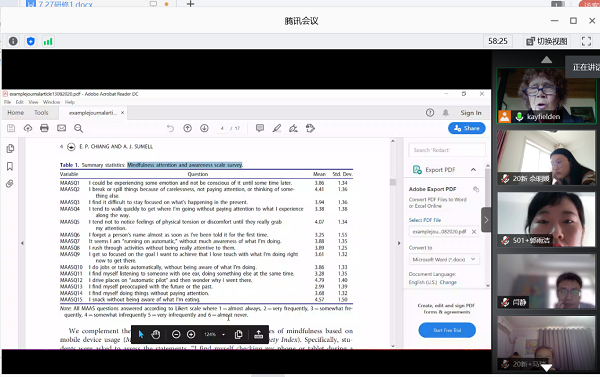Enter fullscreen mode in Tencent Meeting
This screenshot has width=600, height=377.
pyautogui.click(x=587, y=41)
